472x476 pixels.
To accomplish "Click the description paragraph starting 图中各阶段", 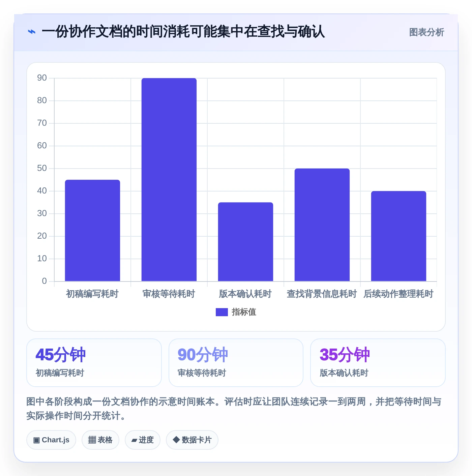I will click(x=234, y=409).
